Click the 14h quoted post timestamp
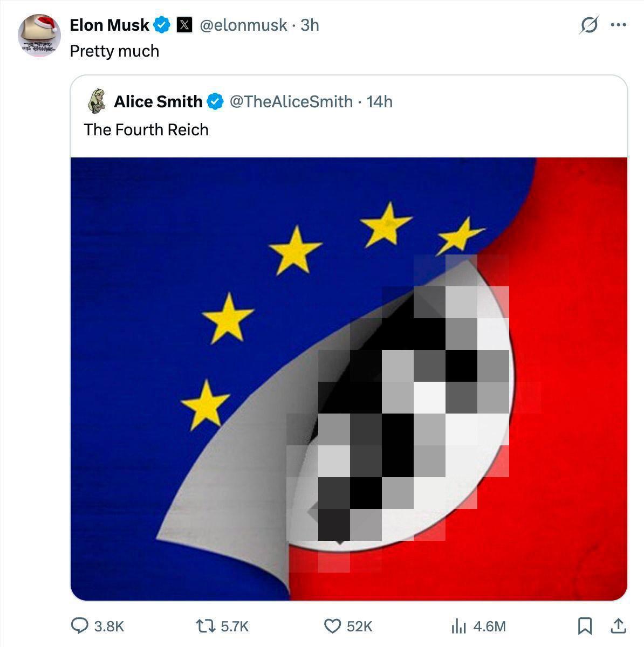Screen dimensions: 644x647 [379, 101]
